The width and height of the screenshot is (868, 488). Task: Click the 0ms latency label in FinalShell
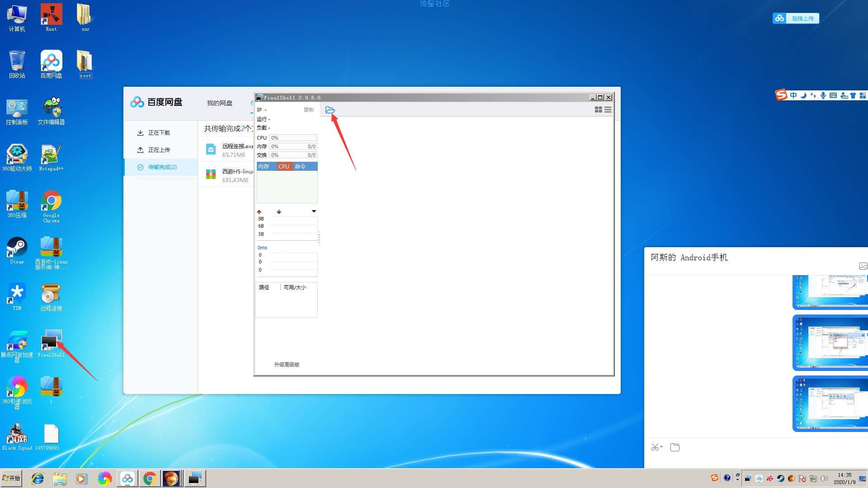tap(262, 248)
